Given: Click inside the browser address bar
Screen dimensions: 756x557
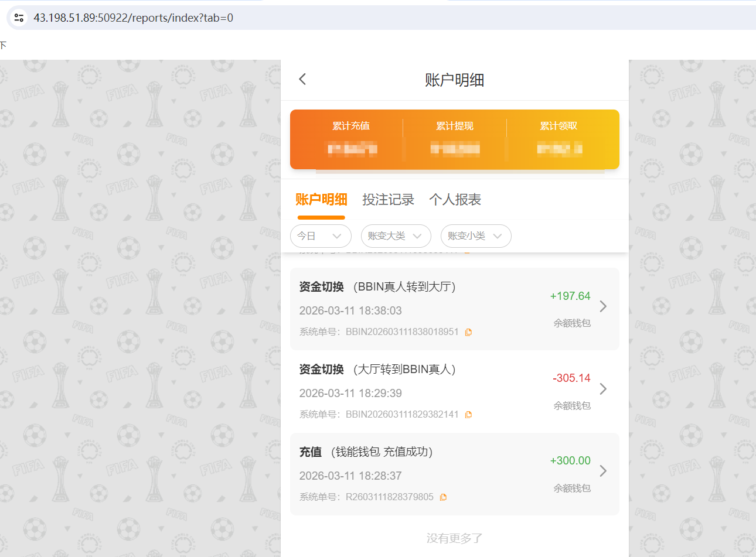Looking at the screenshot, I should point(234,17).
